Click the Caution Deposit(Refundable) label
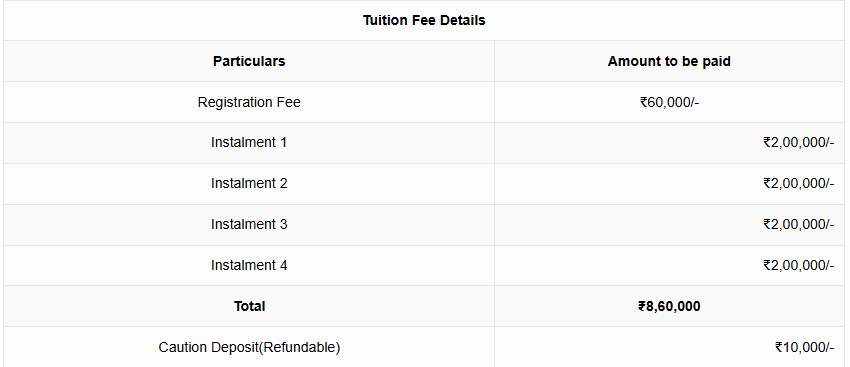This screenshot has width=850, height=367. 249,347
